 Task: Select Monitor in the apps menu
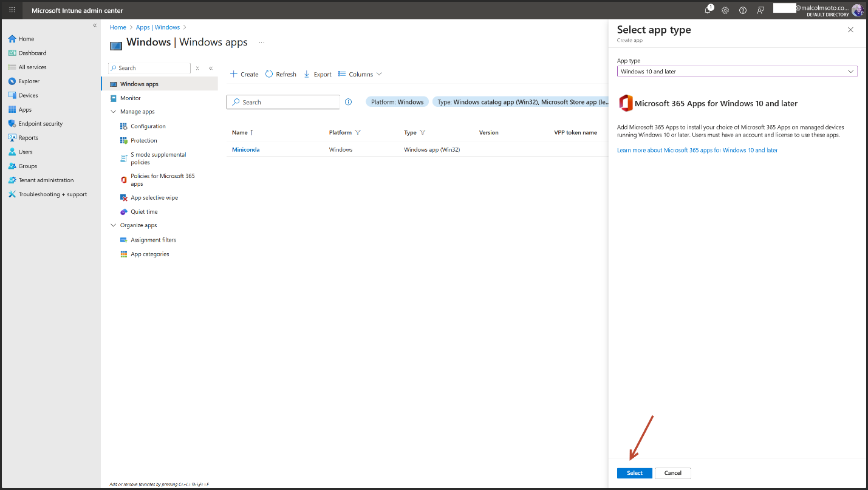130,98
